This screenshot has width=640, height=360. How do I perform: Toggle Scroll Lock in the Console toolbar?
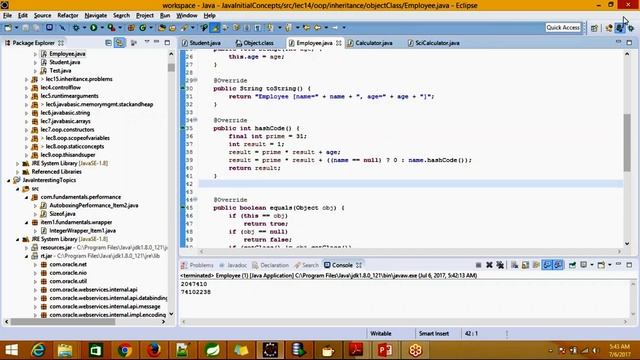(x=525, y=265)
